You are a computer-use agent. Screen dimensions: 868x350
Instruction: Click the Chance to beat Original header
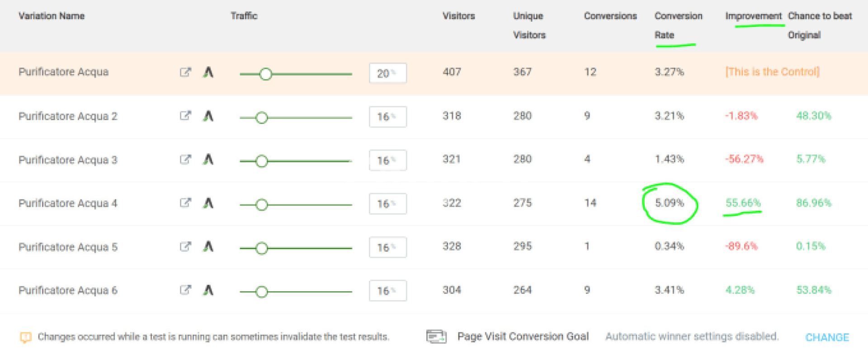click(x=819, y=25)
